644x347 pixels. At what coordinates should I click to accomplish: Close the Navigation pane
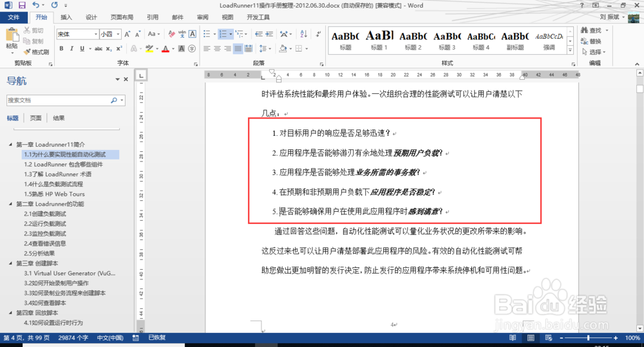point(126,79)
